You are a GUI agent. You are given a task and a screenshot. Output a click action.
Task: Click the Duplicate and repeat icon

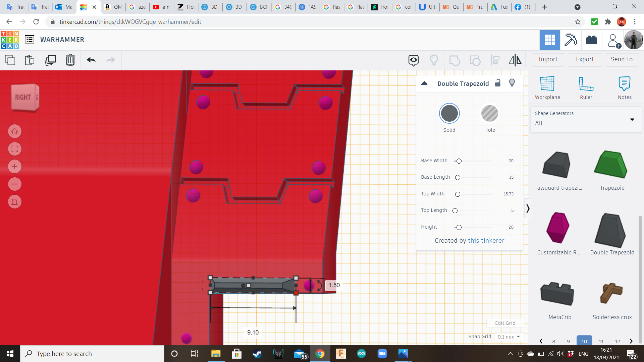50,60
